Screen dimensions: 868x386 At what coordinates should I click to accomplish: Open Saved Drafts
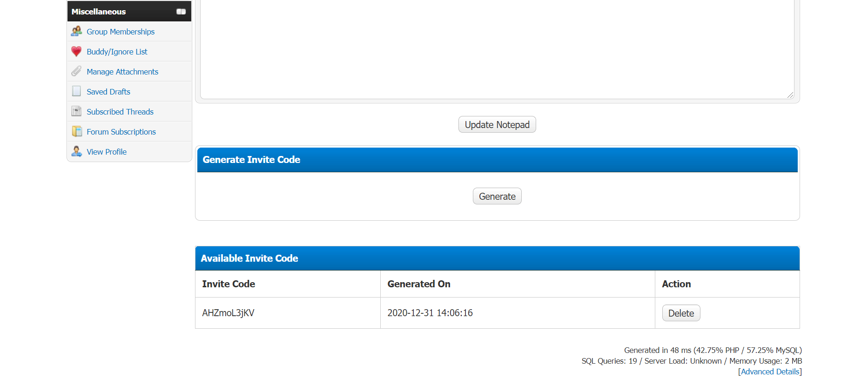pos(108,92)
